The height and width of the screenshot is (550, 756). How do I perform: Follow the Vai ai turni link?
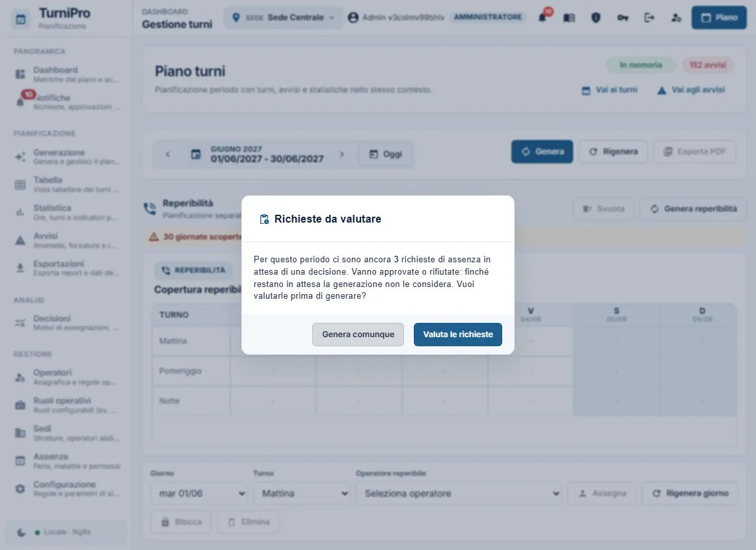[610, 90]
